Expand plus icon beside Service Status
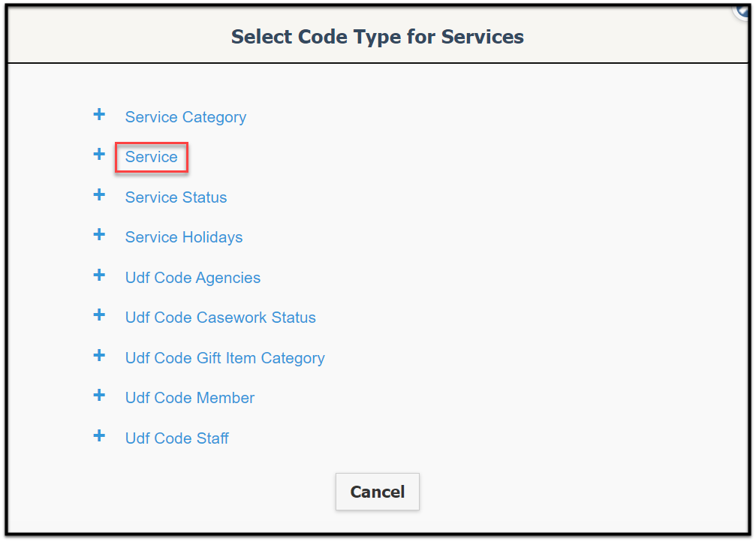Viewport: 756px width, 542px height. pyautogui.click(x=99, y=195)
